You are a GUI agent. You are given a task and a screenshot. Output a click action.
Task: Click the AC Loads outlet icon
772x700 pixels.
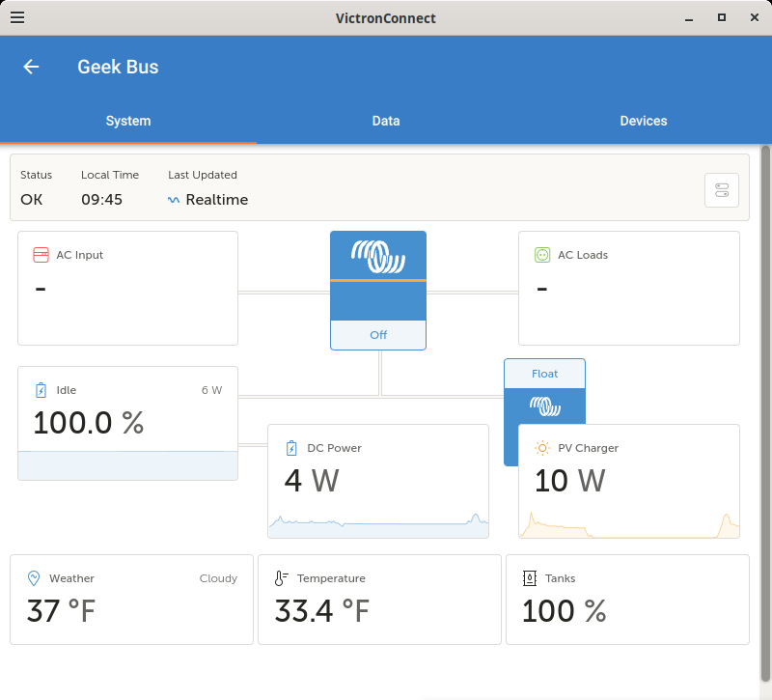[542, 255]
